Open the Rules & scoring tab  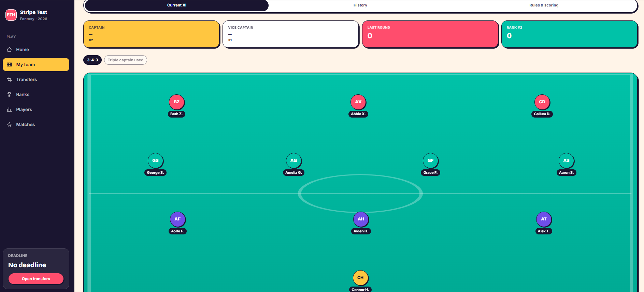544,5
